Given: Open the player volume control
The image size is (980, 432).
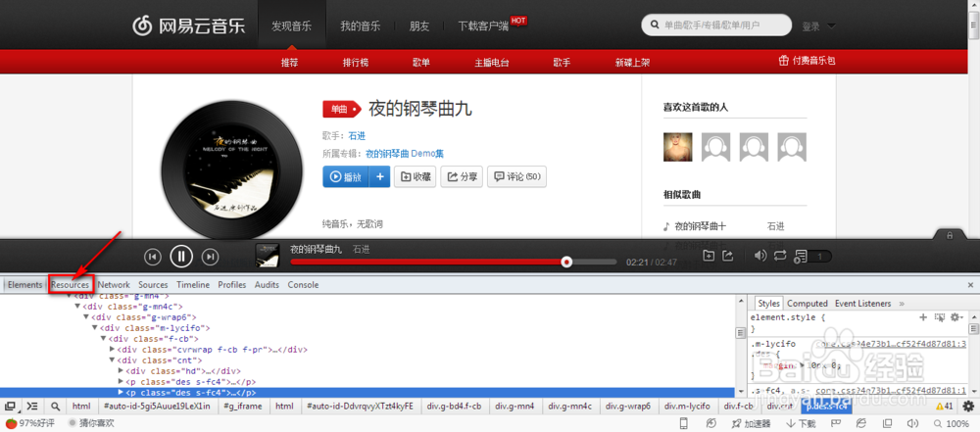Looking at the screenshot, I should 760,255.
